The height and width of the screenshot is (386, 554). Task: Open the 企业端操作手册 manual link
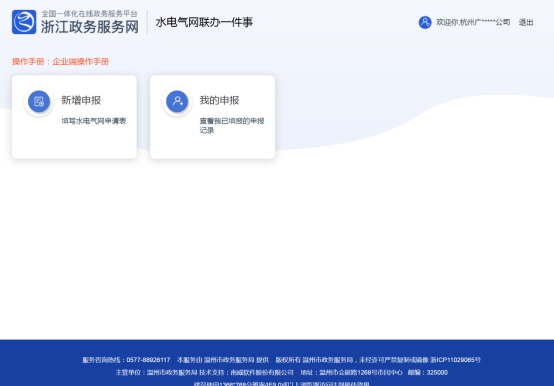tap(81, 61)
